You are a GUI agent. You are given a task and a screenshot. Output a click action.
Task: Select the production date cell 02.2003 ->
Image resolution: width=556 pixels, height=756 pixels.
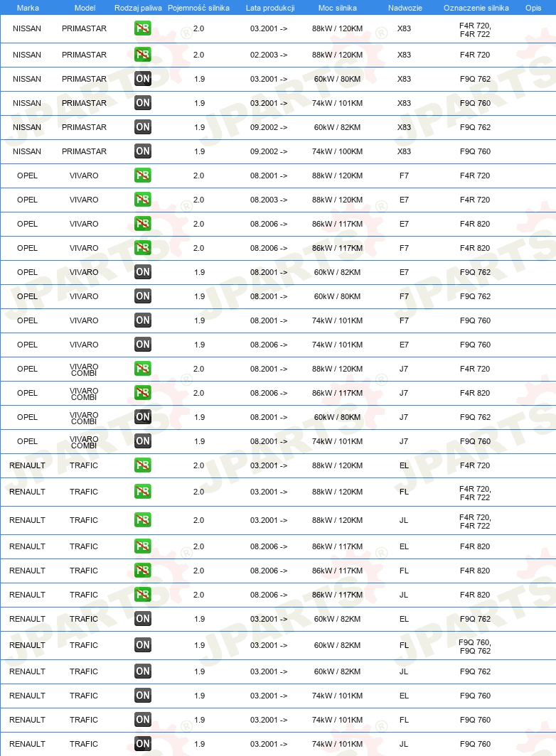[x=268, y=55]
